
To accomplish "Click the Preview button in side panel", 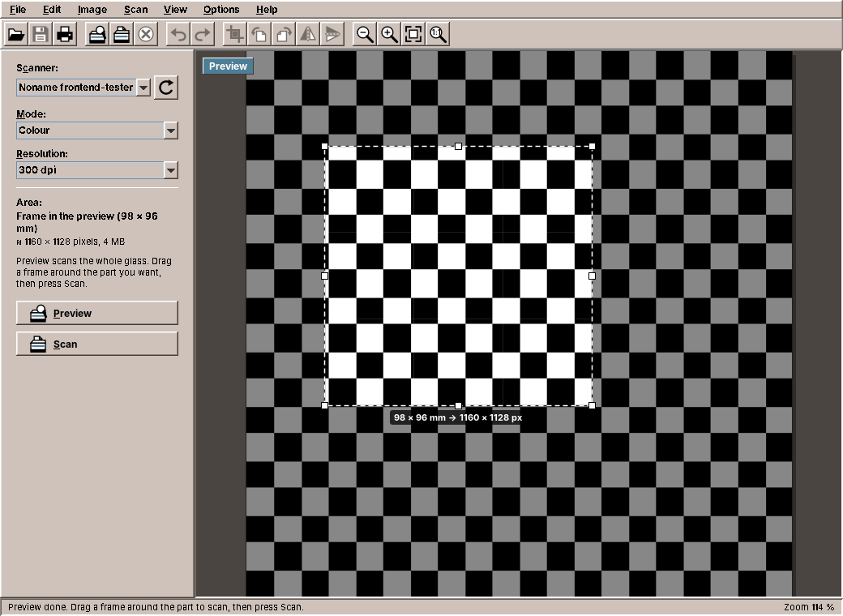I will (x=96, y=313).
